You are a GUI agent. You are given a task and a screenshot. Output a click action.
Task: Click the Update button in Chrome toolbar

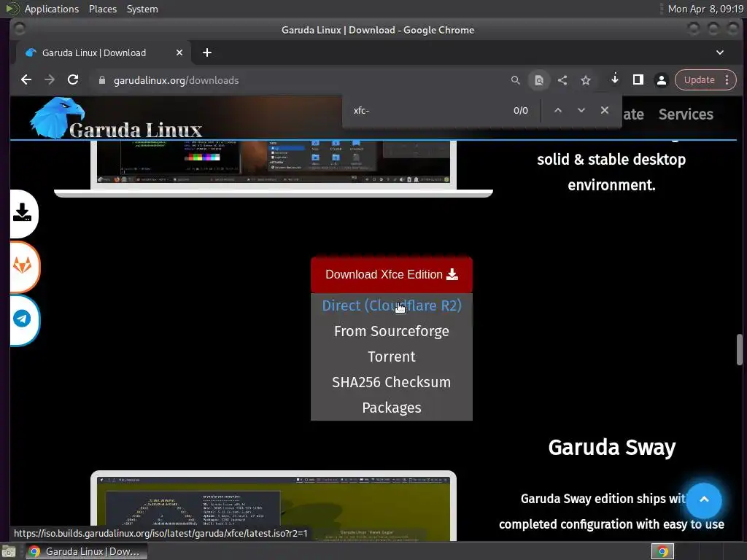[x=699, y=80]
